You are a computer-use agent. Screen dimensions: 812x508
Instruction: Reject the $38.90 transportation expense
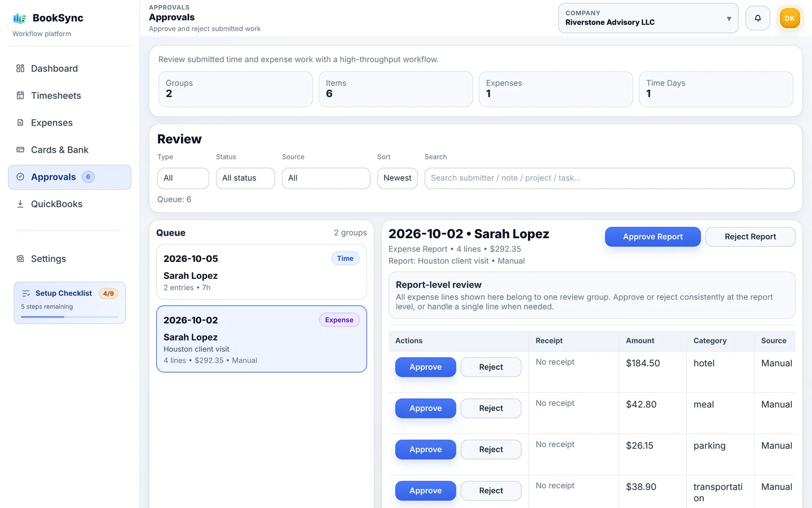(x=491, y=491)
